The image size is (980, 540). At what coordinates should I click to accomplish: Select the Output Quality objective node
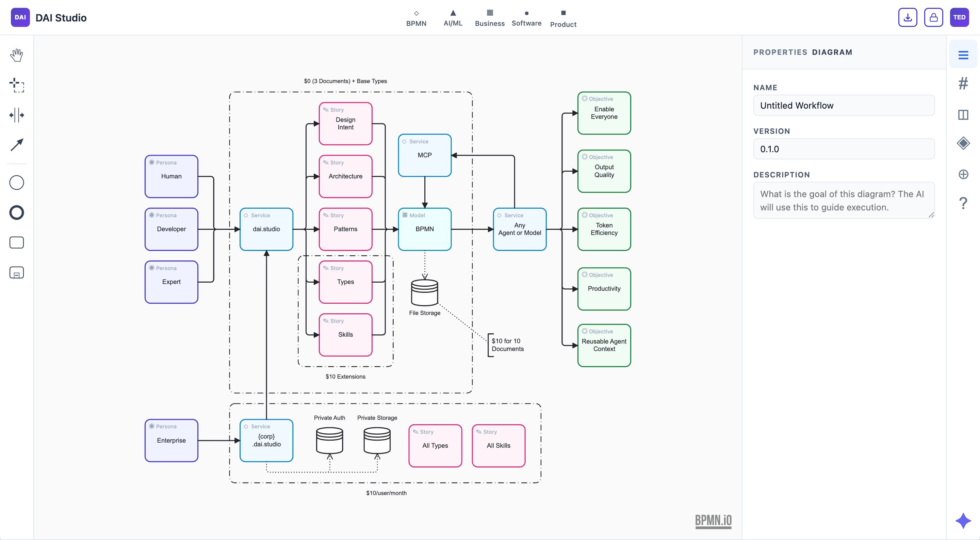(x=604, y=171)
